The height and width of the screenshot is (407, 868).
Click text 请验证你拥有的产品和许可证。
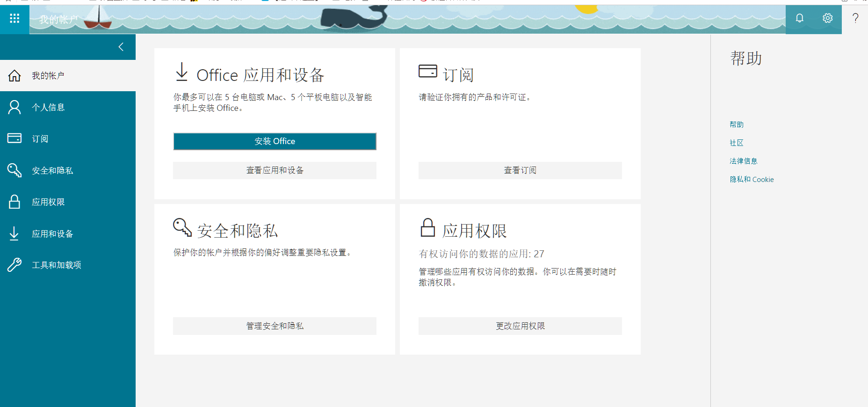coord(475,97)
